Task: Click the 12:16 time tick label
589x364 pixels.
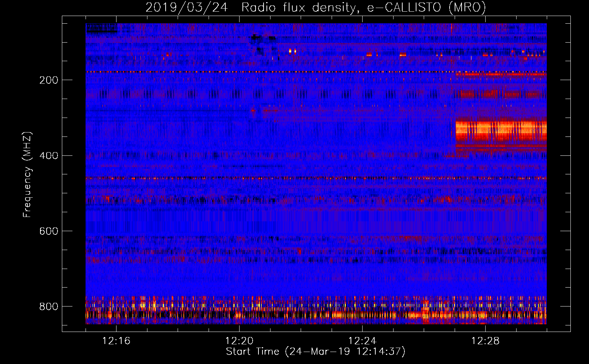Action: click(116, 341)
